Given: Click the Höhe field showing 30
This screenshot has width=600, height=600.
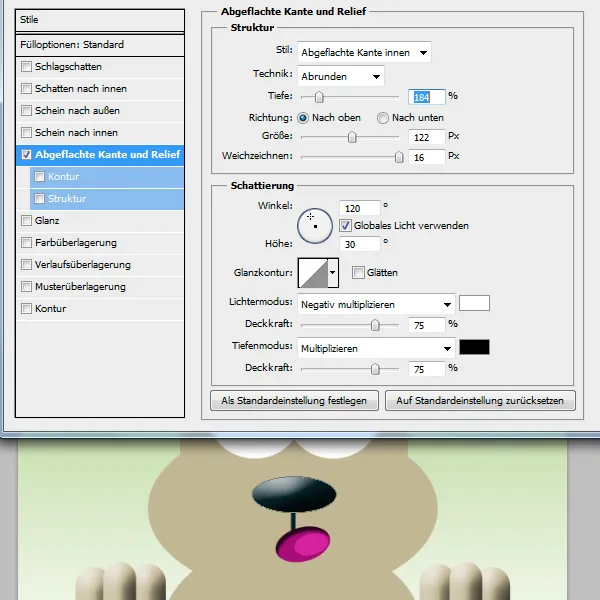Looking at the screenshot, I should click(360, 244).
